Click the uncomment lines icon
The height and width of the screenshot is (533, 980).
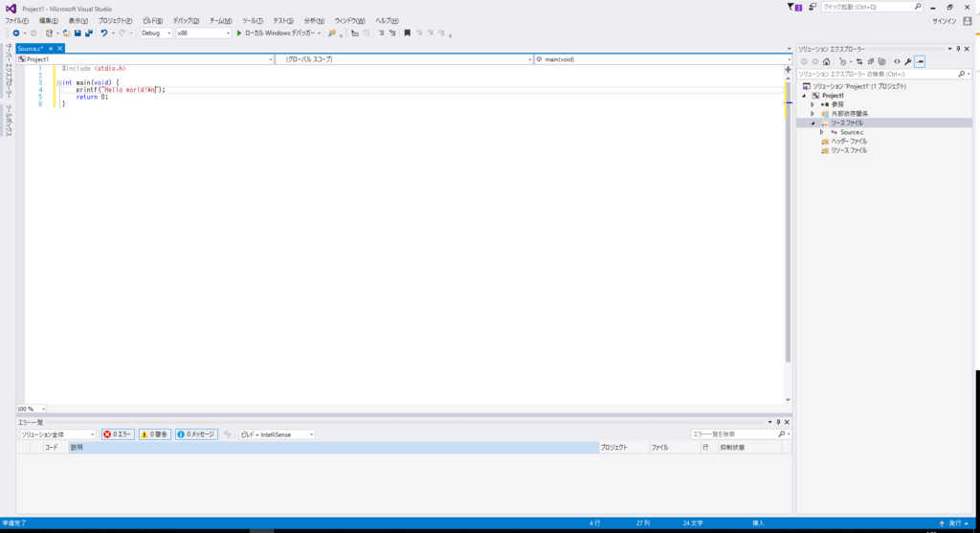[391, 33]
